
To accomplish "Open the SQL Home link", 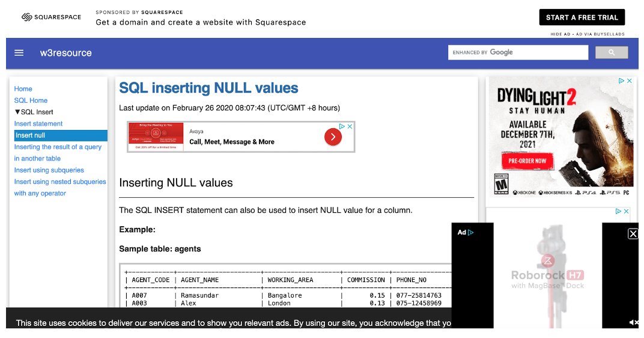I will [x=31, y=100].
